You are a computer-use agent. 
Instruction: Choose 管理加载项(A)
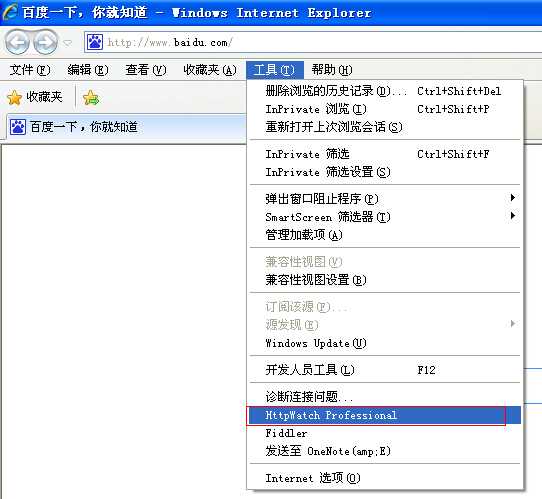pos(385,235)
